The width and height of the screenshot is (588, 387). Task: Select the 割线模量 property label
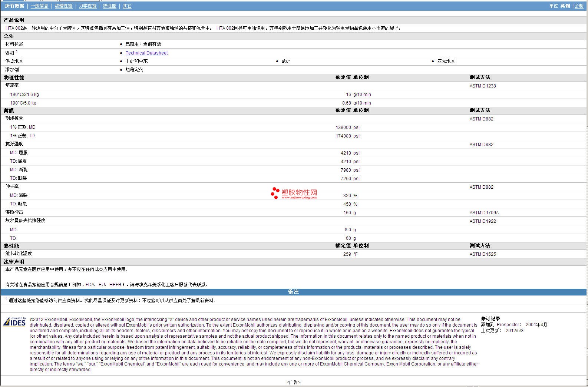point(14,118)
